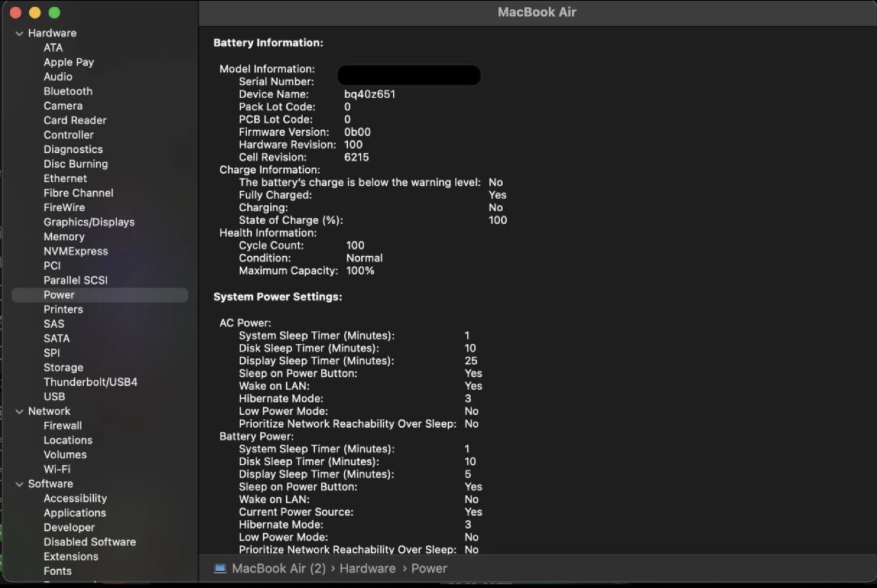Collapse the Software section
The image size is (877, 588).
click(19, 484)
